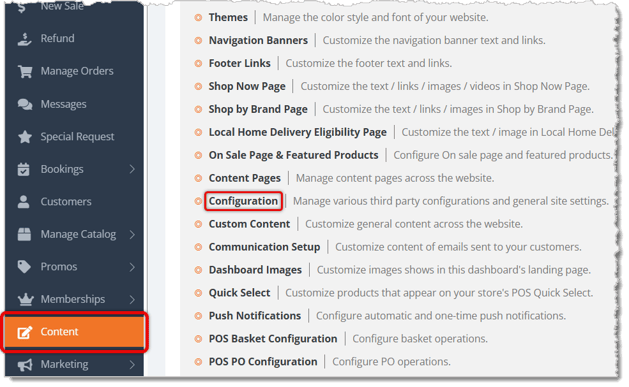The image size is (629, 387).
Task: Click the orange bullet beside Communication Setup
Action: [x=198, y=247]
